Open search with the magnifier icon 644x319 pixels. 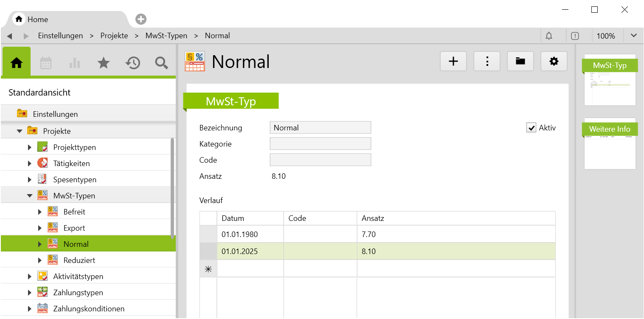tap(161, 63)
